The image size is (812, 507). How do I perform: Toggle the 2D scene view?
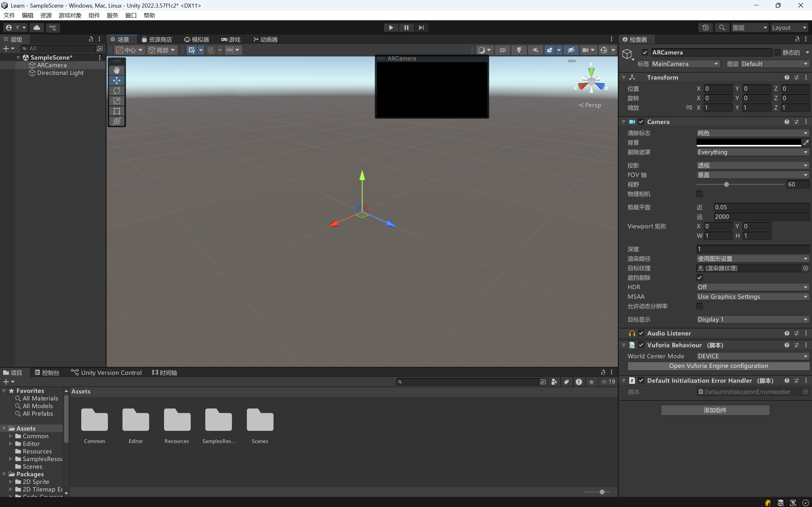coord(502,50)
